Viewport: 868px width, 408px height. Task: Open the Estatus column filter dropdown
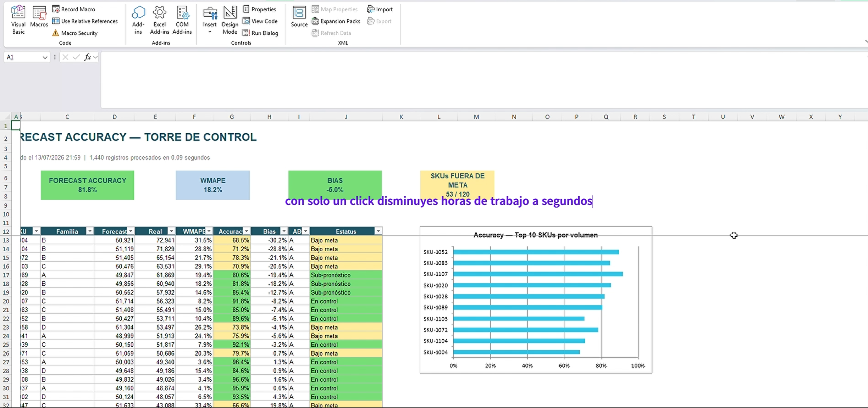pos(378,231)
